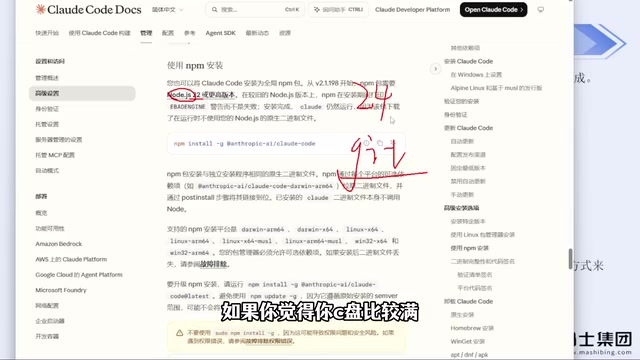The height and width of the screenshot is (360, 640).
Task: Toggle the theme monitor icon in header
Action: 540,9
